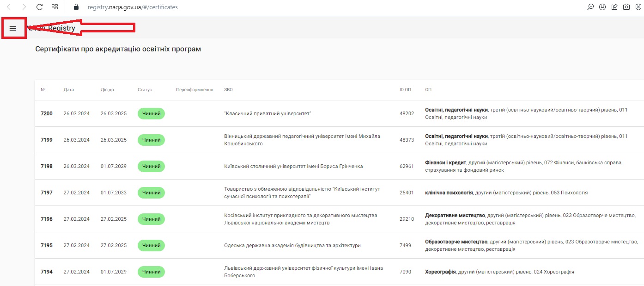Click 'Чинний' status badge in row 7196

tap(151, 219)
